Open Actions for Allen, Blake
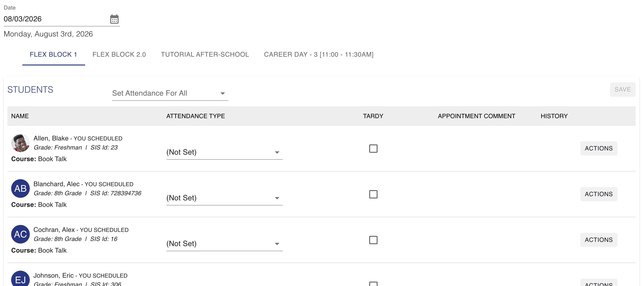The image size is (644, 286). tap(598, 148)
